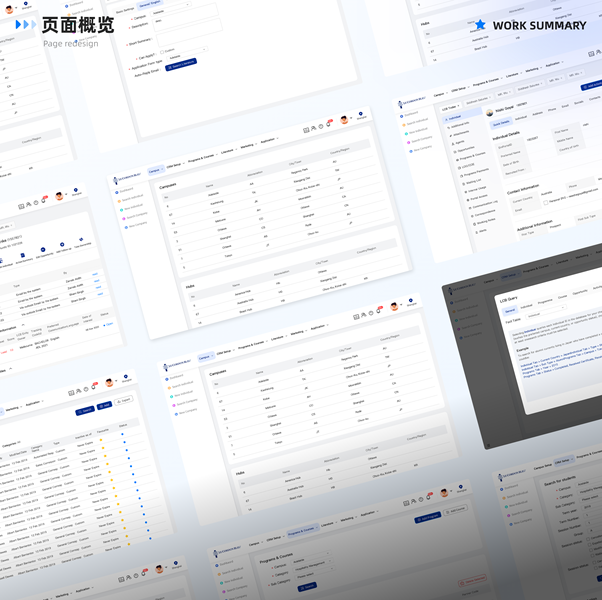Open Opportunities in the profile side menu
The width and height of the screenshot is (602, 600).
pyautogui.click(x=465, y=149)
